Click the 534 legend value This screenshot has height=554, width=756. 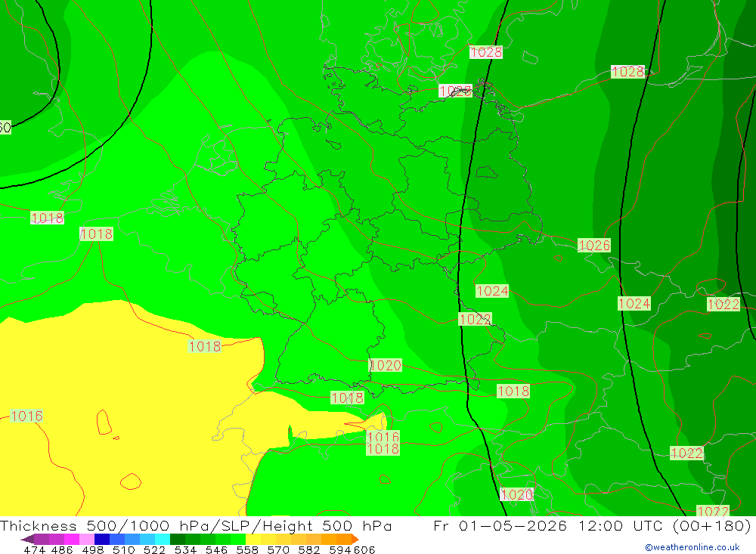(x=185, y=549)
